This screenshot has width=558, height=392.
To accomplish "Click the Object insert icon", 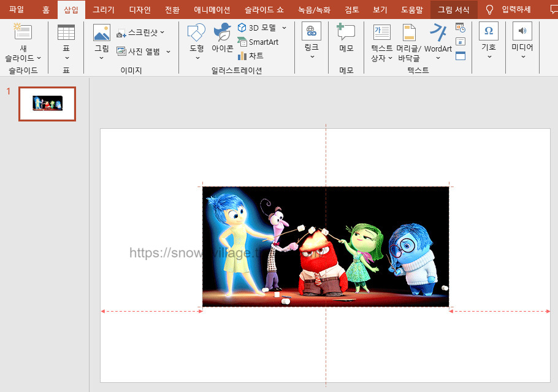I will [461, 56].
